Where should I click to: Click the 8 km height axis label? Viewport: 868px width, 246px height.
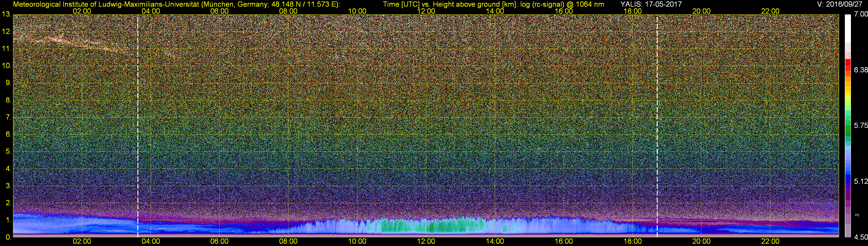point(8,100)
